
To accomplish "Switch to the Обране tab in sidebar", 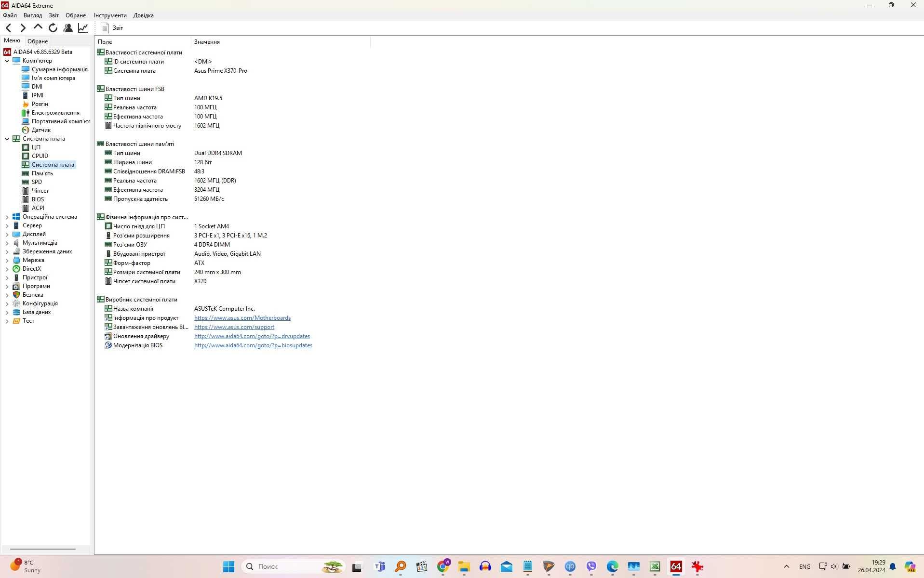I will click(38, 41).
